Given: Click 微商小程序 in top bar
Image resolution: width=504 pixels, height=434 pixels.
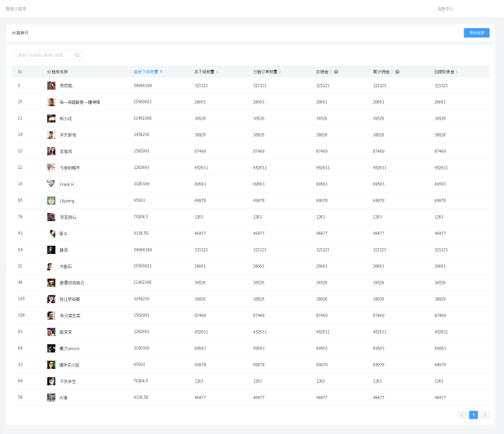Looking at the screenshot, I should point(16,9).
